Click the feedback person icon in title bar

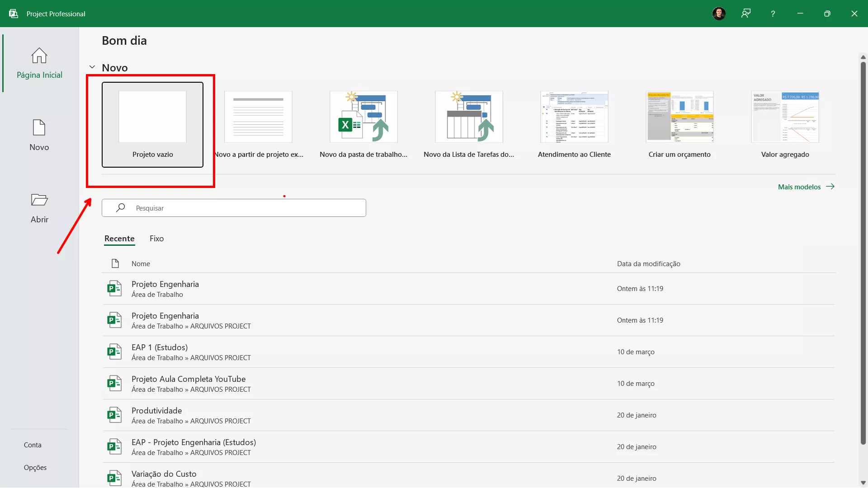tap(746, 14)
